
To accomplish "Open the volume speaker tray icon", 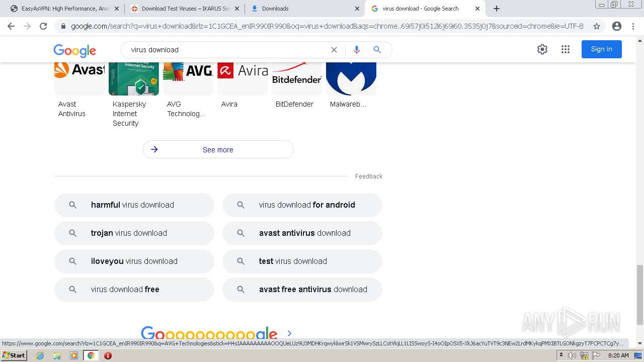I will coord(572,355).
